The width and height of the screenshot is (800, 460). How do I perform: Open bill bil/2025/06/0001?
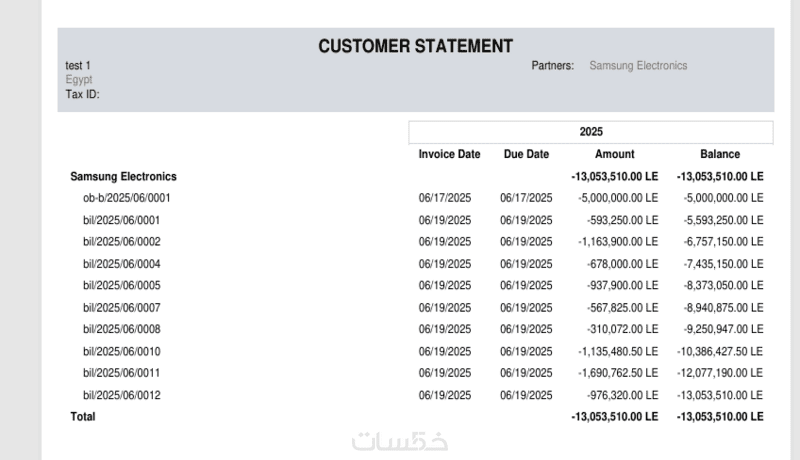pos(121,220)
